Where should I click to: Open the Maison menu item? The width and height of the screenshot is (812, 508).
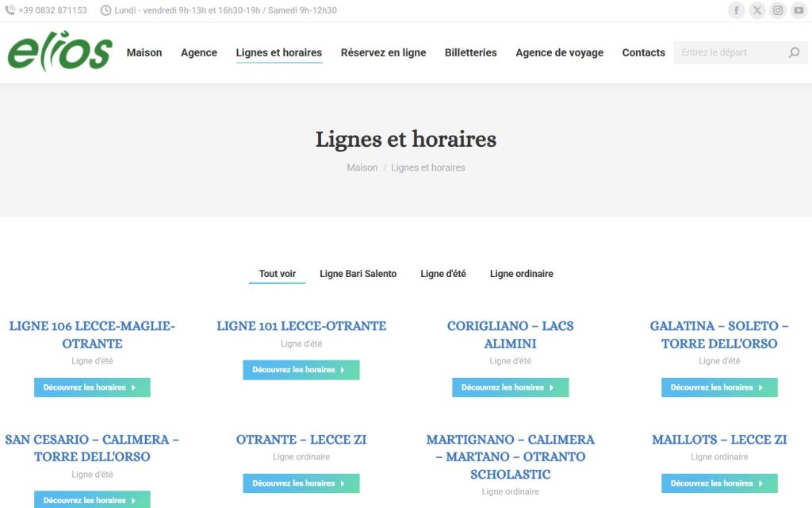(144, 52)
